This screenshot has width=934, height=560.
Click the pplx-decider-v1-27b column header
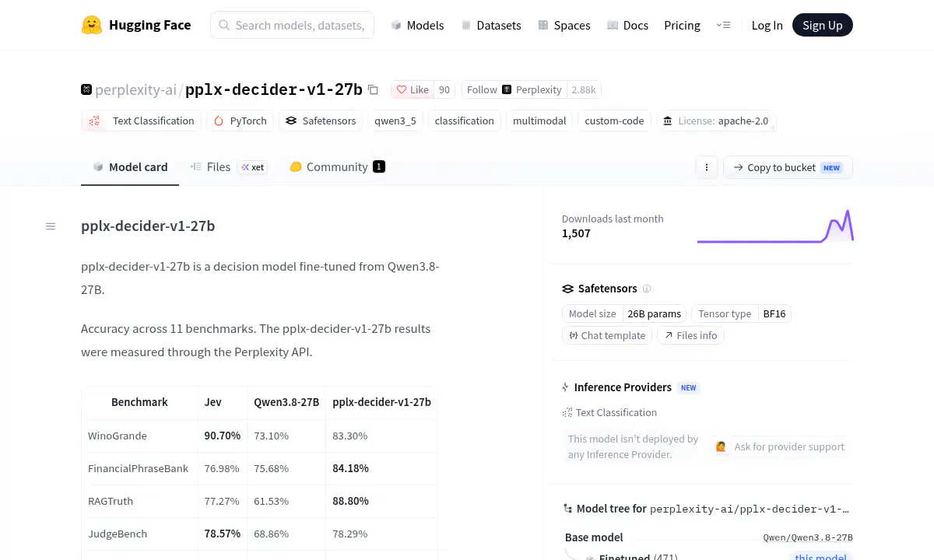(x=381, y=402)
